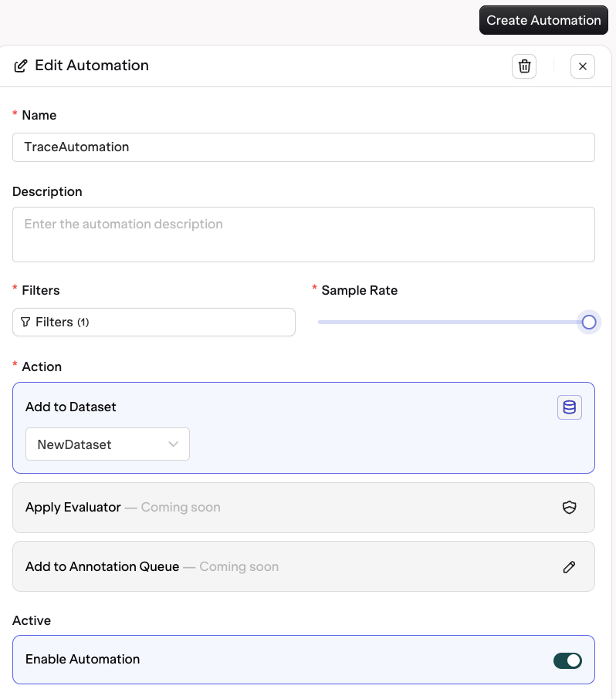Viewport: 616px width, 699px height.
Task: Click the pencil icon on Add to Annotation Queue
Action: [x=569, y=567]
